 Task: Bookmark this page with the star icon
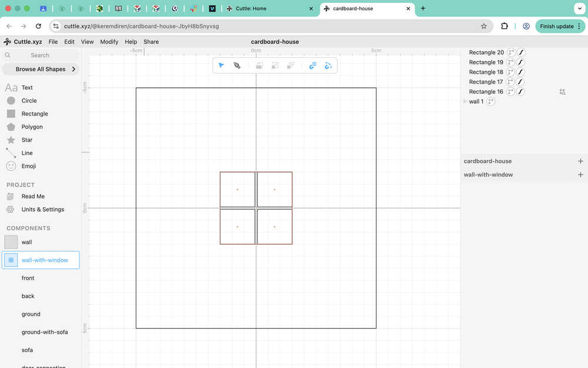tap(484, 26)
